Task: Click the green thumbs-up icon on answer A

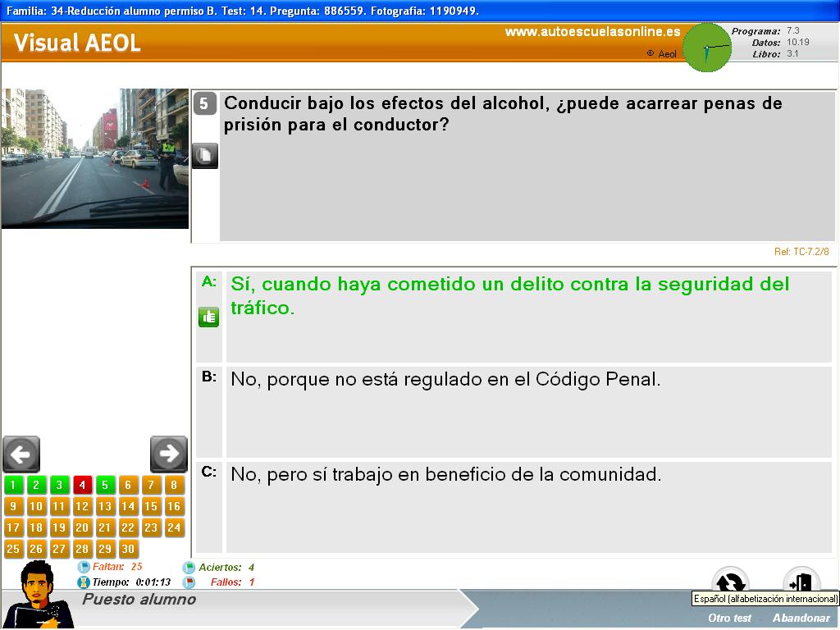Action: [x=208, y=317]
